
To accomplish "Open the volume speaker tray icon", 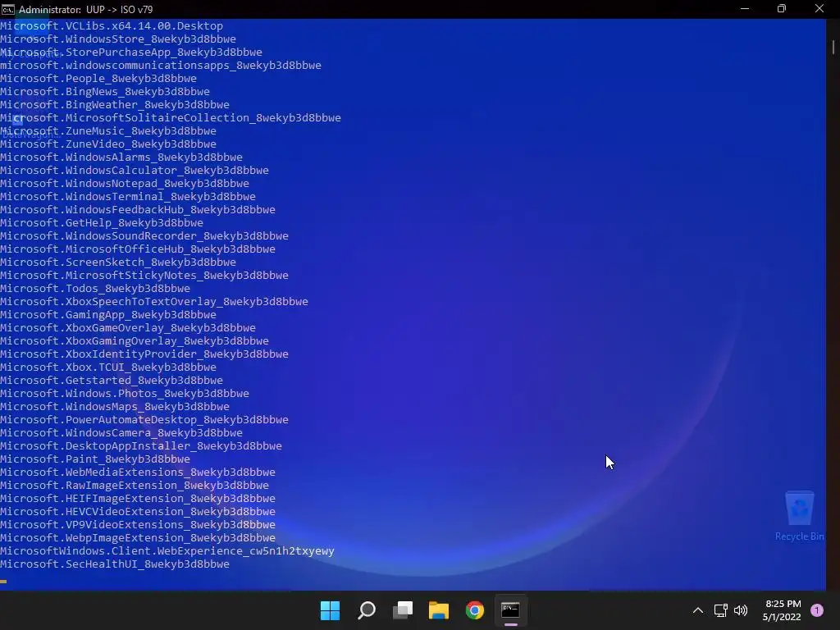I will (x=741, y=610).
